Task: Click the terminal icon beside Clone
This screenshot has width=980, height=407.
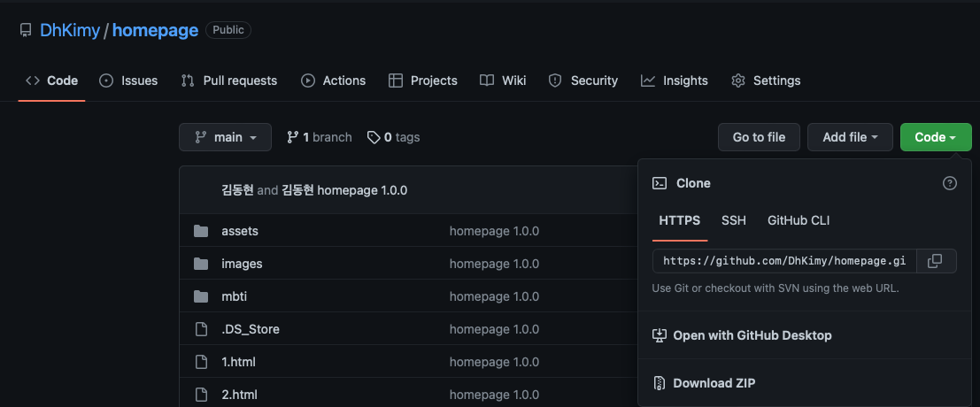Action: pyautogui.click(x=660, y=183)
